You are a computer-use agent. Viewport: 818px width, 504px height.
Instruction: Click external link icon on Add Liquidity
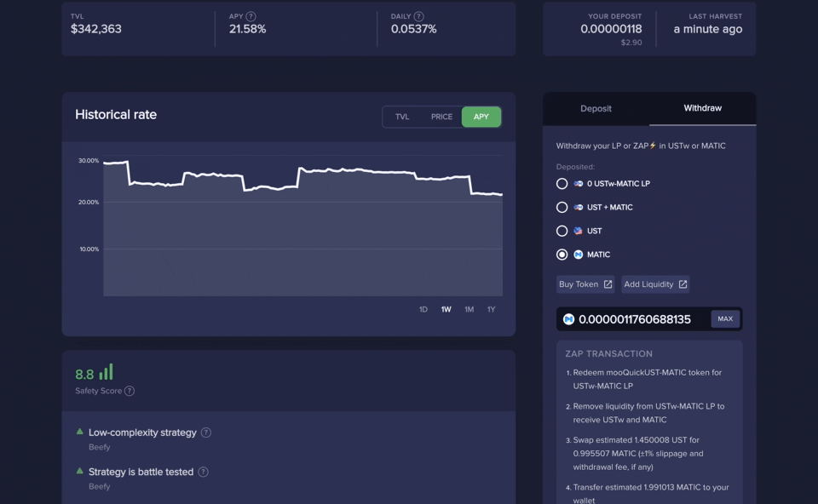point(683,284)
